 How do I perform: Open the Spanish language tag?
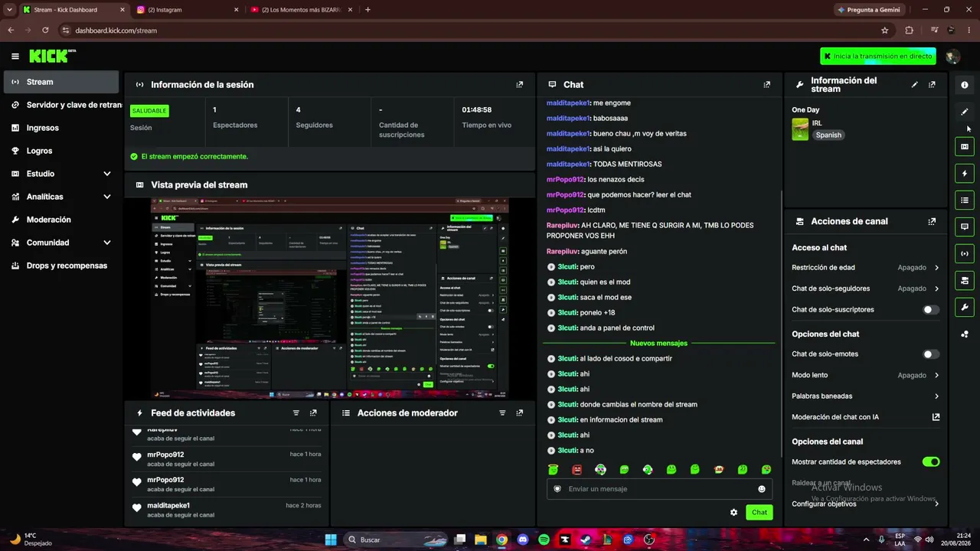(828, 135)
